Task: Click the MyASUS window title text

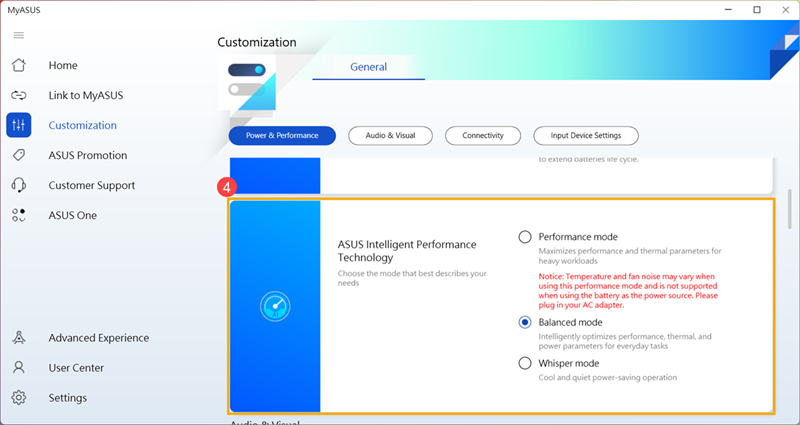Action: (x=23, y=10)
